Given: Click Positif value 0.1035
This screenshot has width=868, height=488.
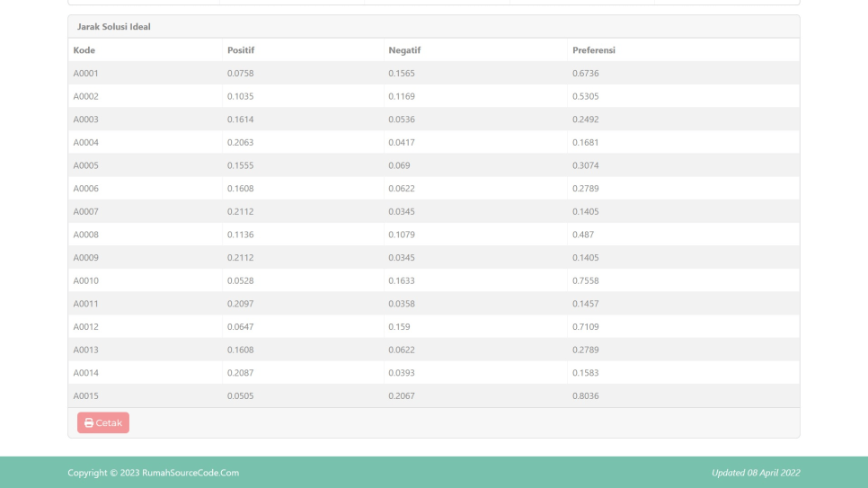Looking at the screenshot, I should (240, 96).
